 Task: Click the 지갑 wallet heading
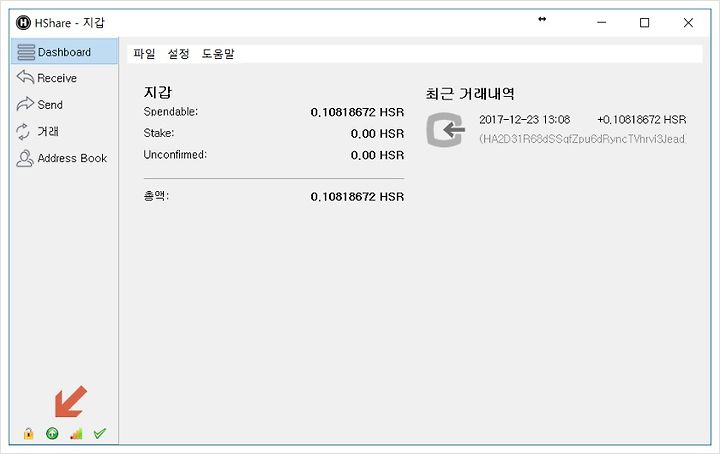pos(158,92)
